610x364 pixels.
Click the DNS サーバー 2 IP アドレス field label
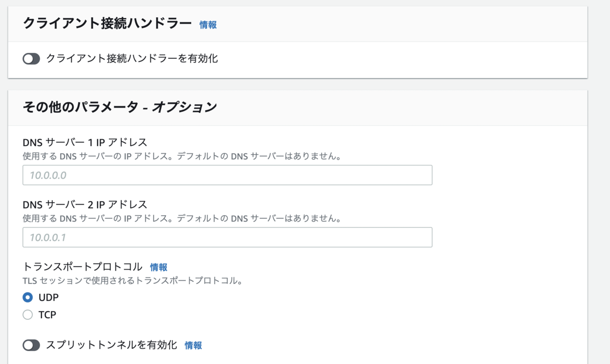(x=85, y=205)
